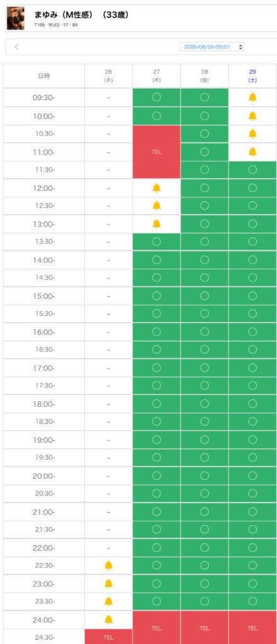Open the 2026/08/26-09/01 week dropdown
277x644 pixels.
(x=212, y=47)
